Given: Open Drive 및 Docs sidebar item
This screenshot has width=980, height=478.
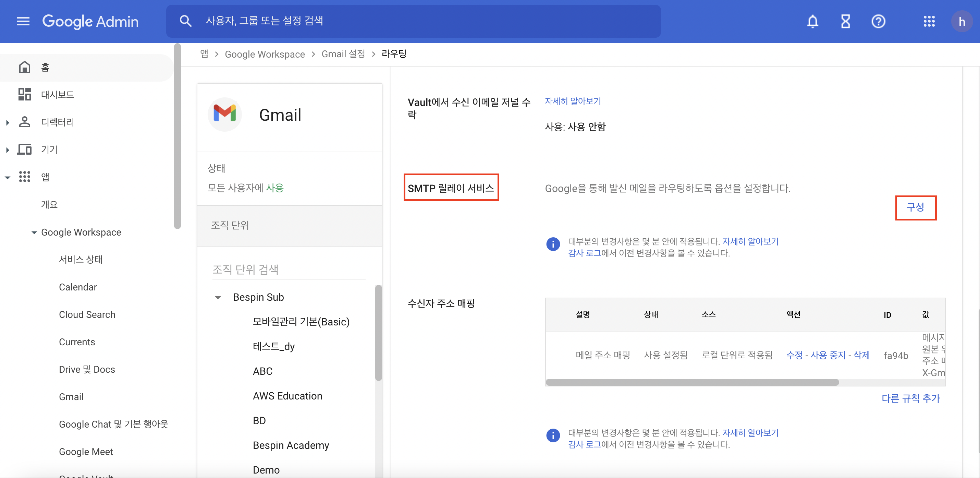Looking at the screenshot, I should [87, 370].
